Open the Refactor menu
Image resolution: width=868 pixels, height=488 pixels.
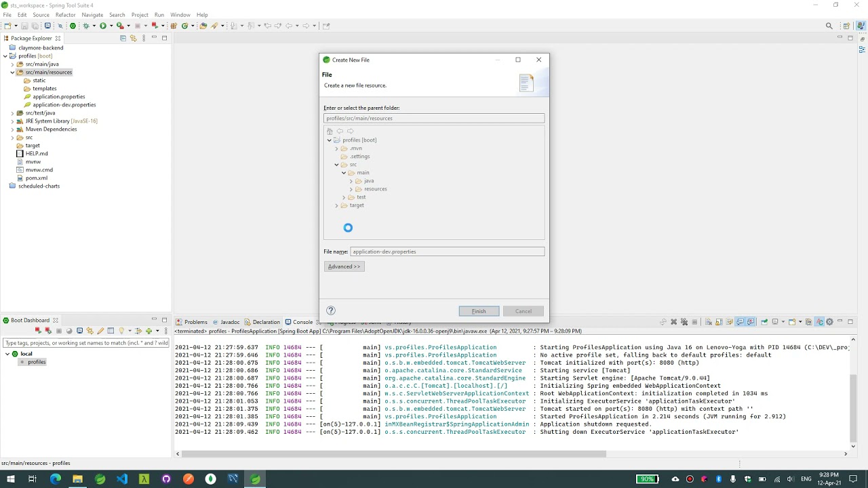[x=65, y=14]
